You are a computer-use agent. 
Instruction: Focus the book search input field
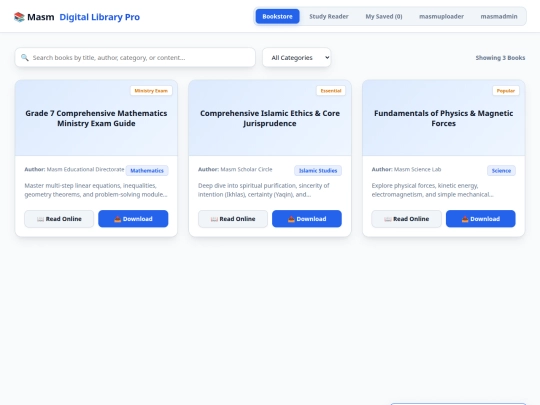point(135,58)
